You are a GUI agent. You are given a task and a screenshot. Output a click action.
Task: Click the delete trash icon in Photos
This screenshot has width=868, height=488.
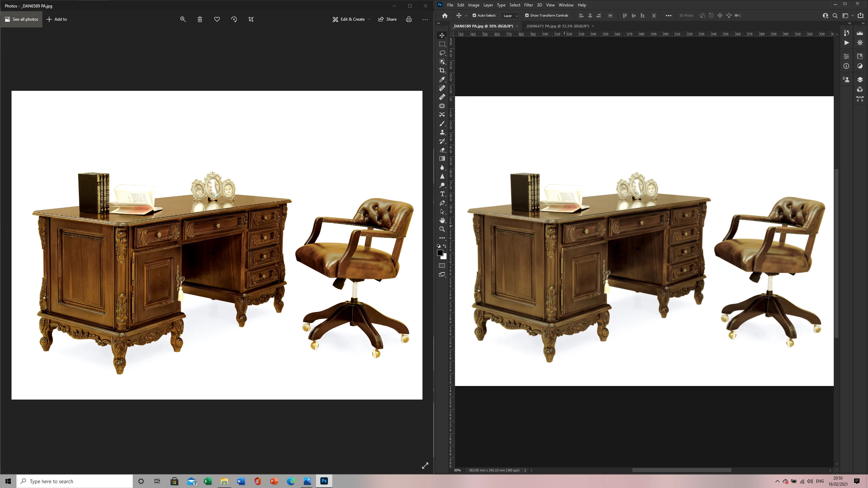(200, 19)
